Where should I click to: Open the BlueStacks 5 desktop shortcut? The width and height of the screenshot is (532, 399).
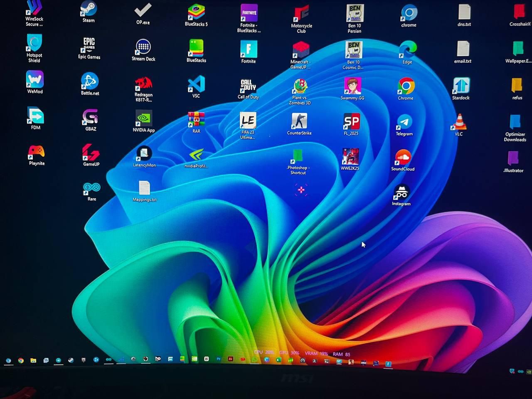[x=196, y=15]
